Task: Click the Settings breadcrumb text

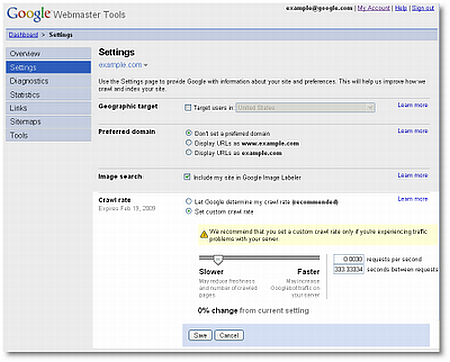Action: click(x=61, y=35)
